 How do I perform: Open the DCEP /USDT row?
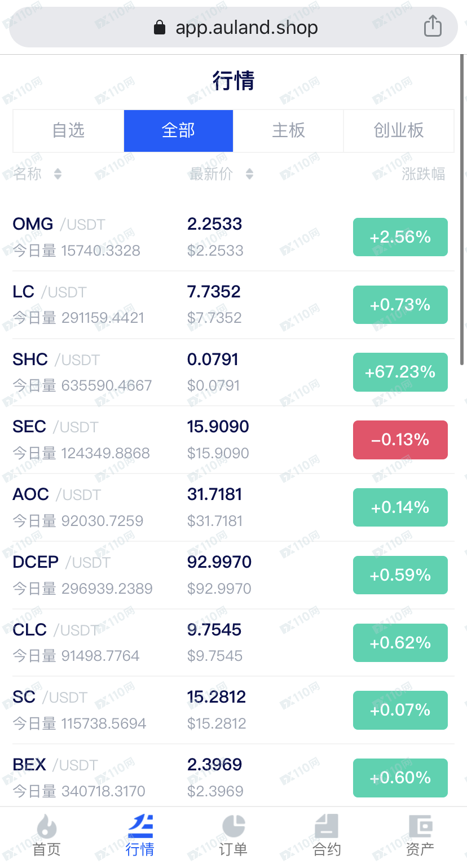point(233,575)
